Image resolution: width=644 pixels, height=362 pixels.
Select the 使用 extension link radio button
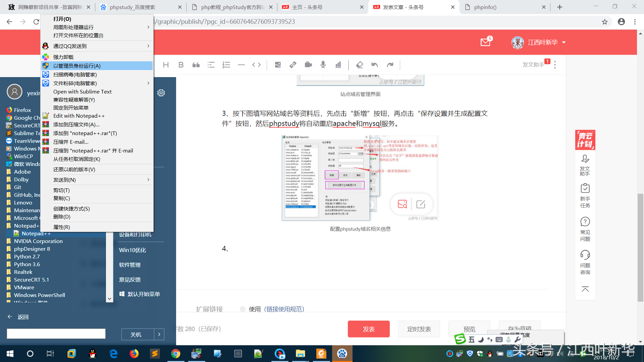tap(243, 309)
